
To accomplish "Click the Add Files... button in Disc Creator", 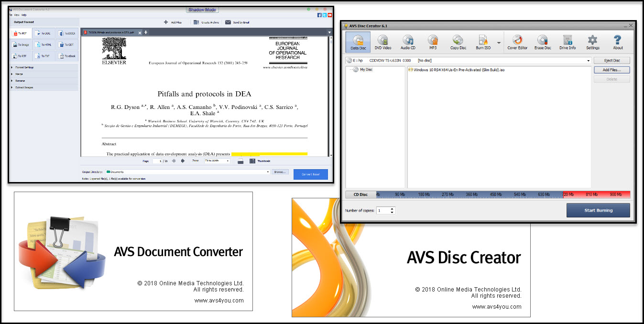I will [x=612, y=70].
